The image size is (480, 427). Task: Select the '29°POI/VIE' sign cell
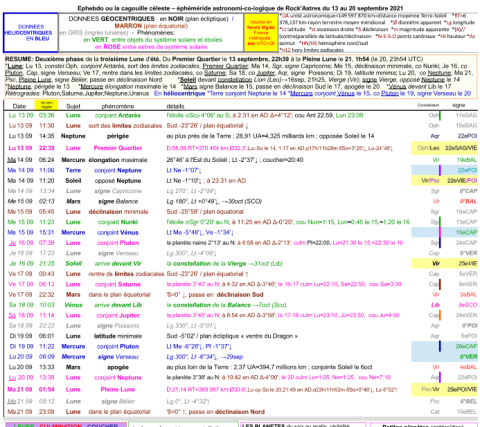pos(462,389)
